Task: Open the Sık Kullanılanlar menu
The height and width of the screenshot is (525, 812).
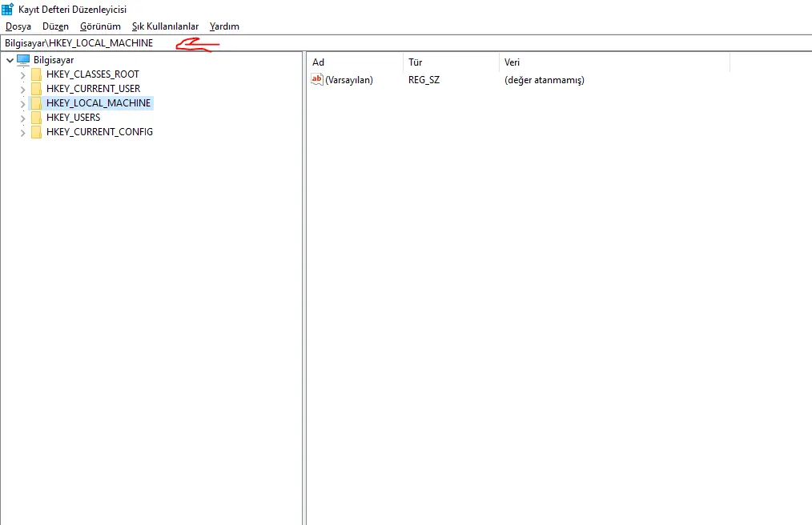Action: 165,26
